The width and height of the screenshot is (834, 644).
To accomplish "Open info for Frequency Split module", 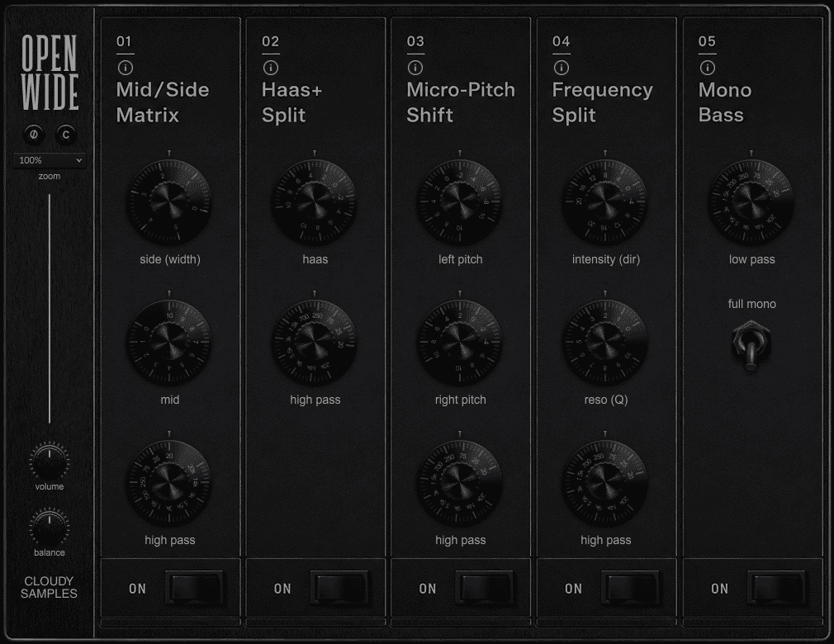I will point(562,68).
